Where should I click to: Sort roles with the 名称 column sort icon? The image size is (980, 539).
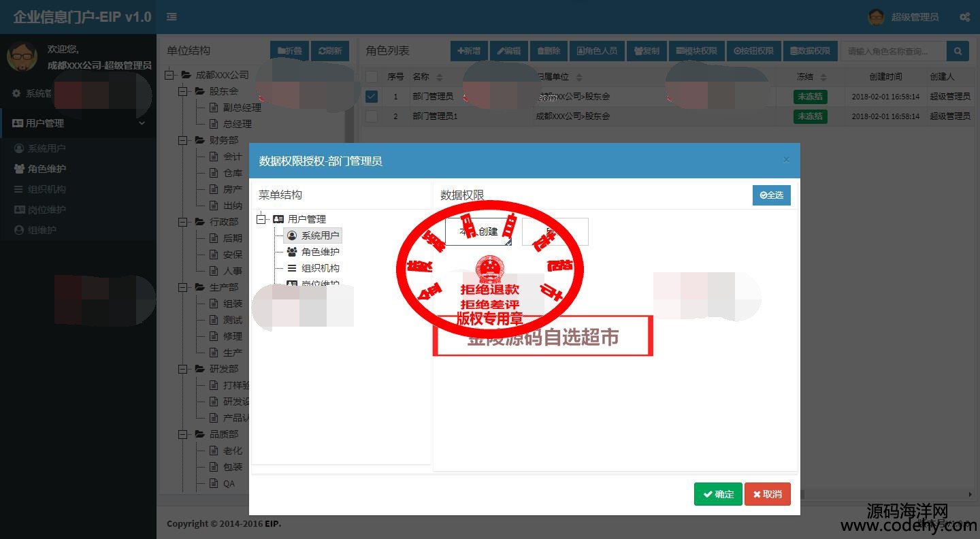(440, 78)
